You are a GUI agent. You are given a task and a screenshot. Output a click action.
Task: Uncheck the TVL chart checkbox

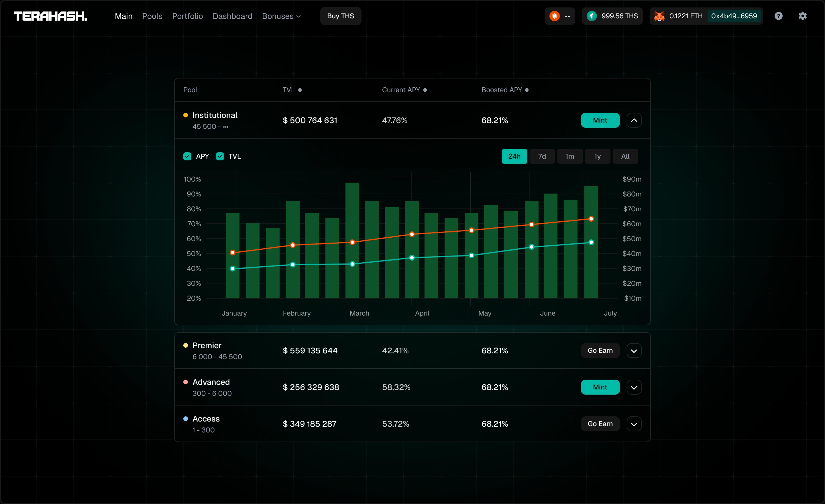[x=220, y=156]
